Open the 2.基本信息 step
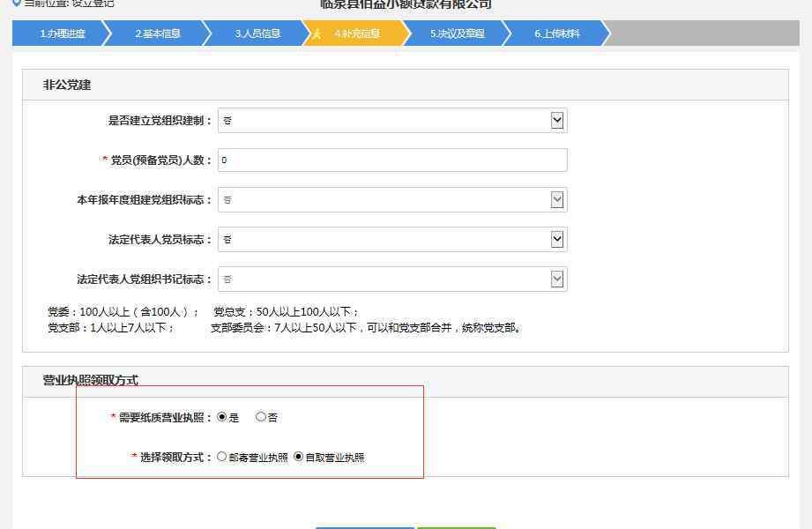This screenshot has height=529, width=812. [x=158, y=34]
